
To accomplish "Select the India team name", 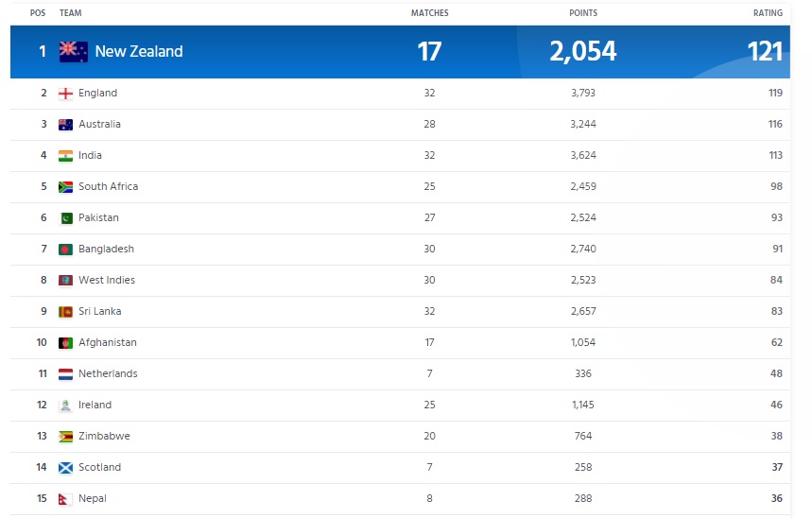I will click(90, 155).
